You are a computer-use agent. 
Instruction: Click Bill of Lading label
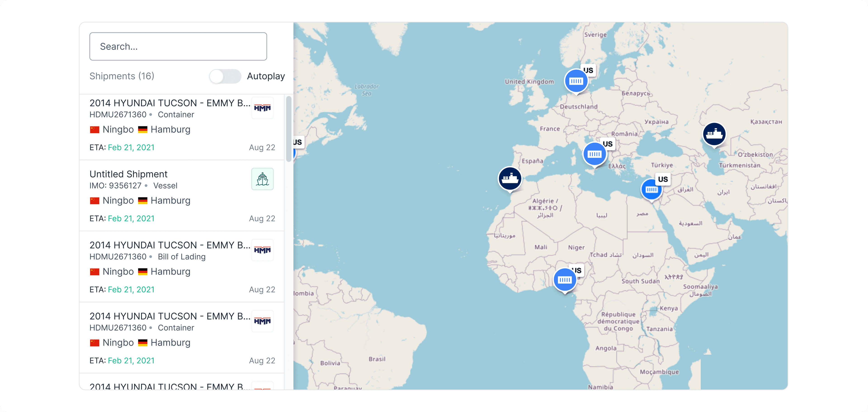pos(182,257)
